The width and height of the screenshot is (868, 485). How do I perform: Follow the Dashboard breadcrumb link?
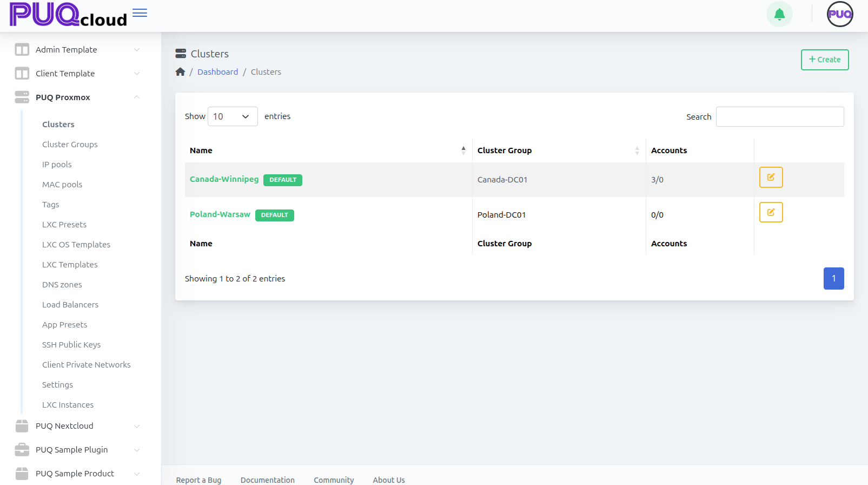pyautogui.click(x=217, y=72)
